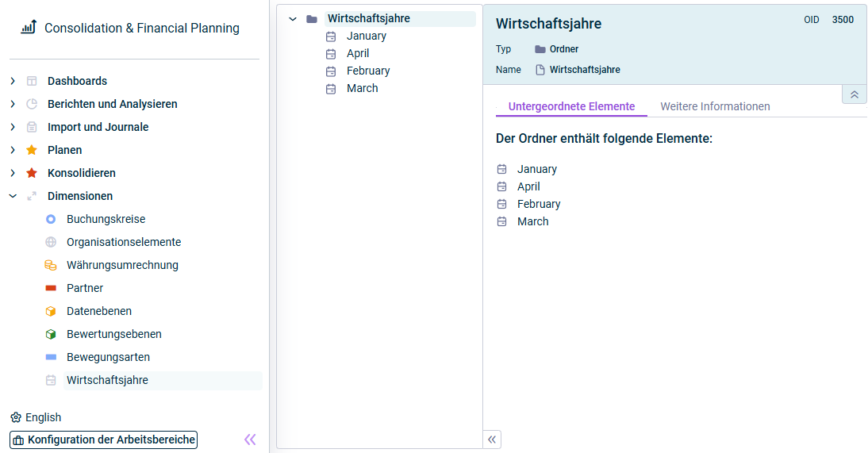Click the Import und Journale clipboard icon

(32, 127)
